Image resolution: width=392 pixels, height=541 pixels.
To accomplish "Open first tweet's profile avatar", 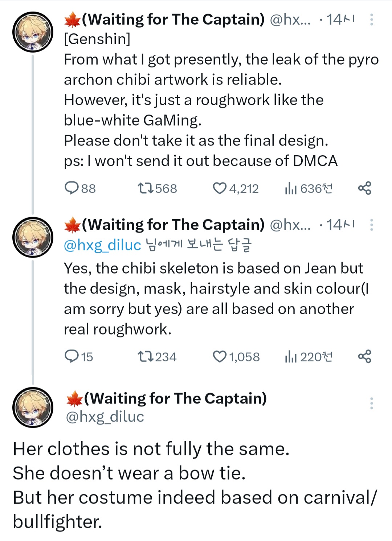I will tap(33, 32).
